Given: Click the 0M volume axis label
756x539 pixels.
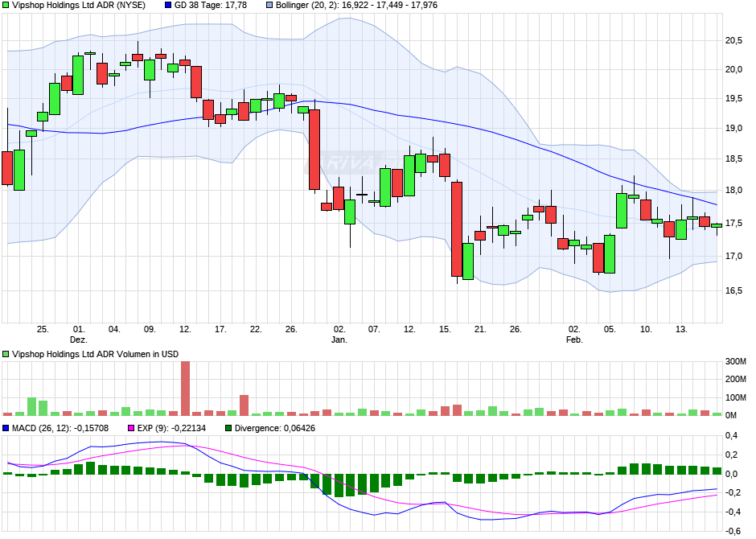Looking at the screenshot, I should pos(731,416).
